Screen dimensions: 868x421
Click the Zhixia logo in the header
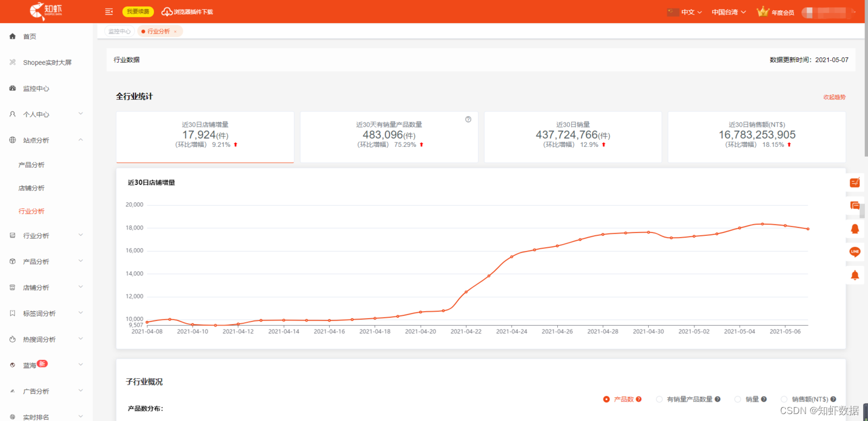coord(45,11)
